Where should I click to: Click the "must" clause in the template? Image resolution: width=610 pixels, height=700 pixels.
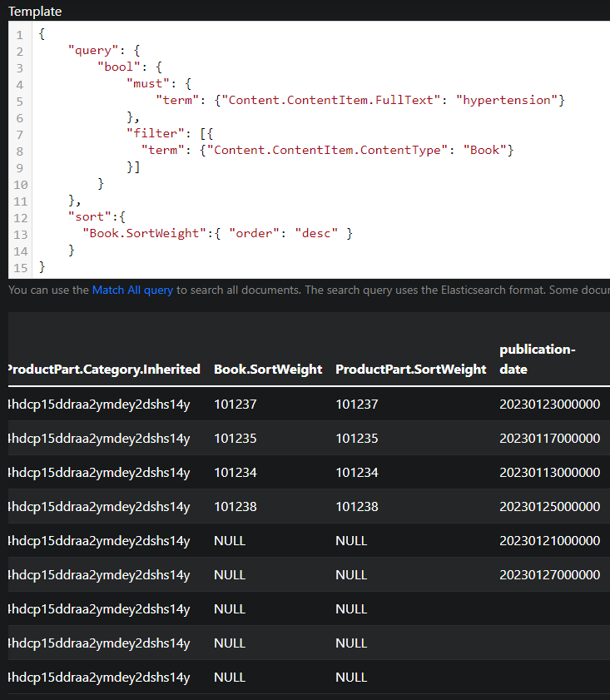tap(146, 83)
